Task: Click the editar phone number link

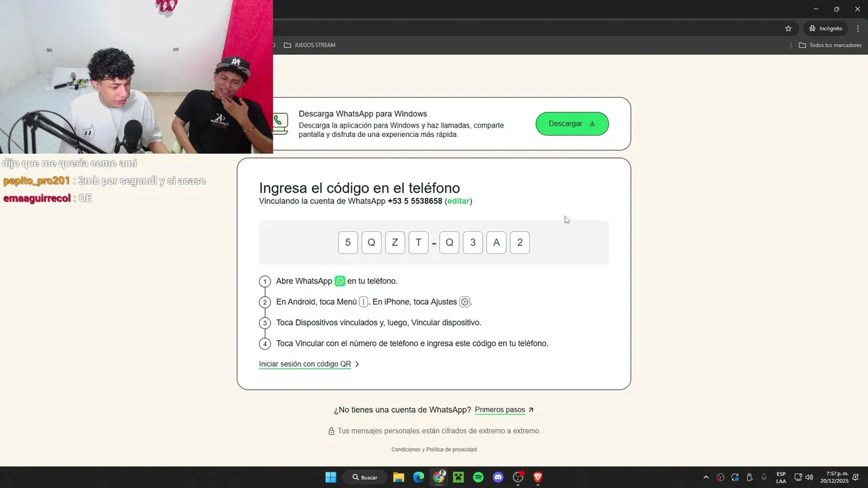Action: point(458,201)
